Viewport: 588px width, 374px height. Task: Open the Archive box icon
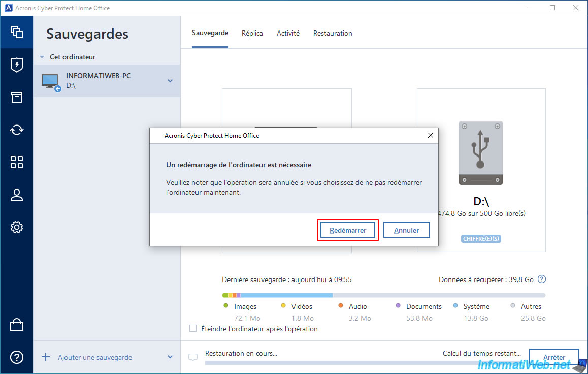coord(17,97)
